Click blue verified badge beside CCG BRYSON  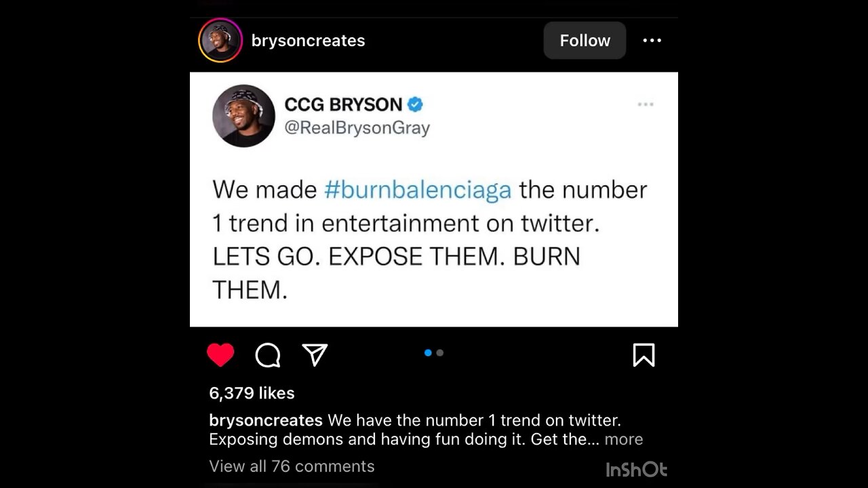coord(415,104)
